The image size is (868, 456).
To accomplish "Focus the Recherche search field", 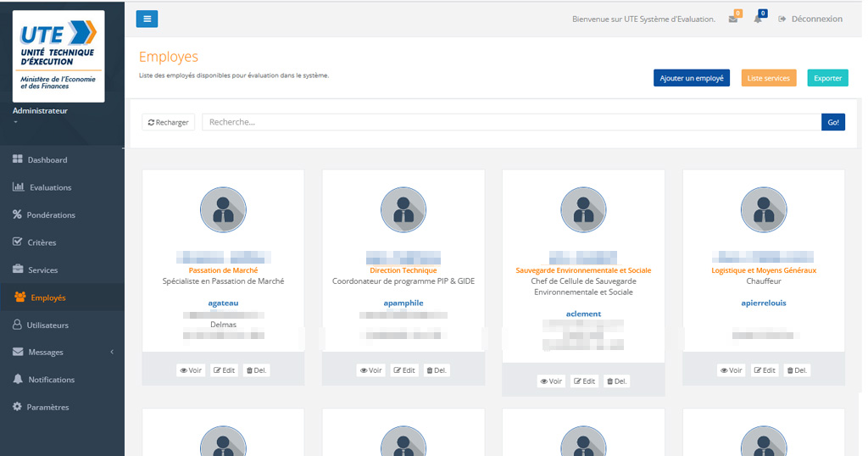I will point(511,122).
